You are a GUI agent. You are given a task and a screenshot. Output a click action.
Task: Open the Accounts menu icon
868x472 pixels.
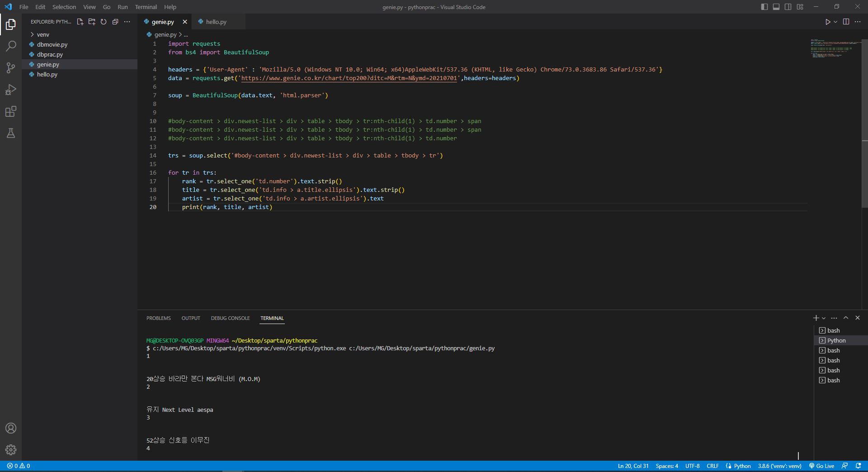(x=11, y=428)
